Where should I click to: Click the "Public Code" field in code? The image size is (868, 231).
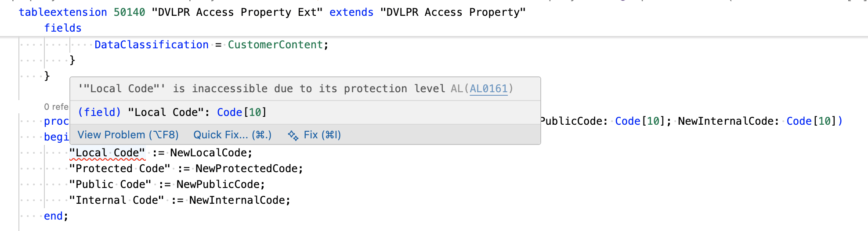tap(110, 184)
